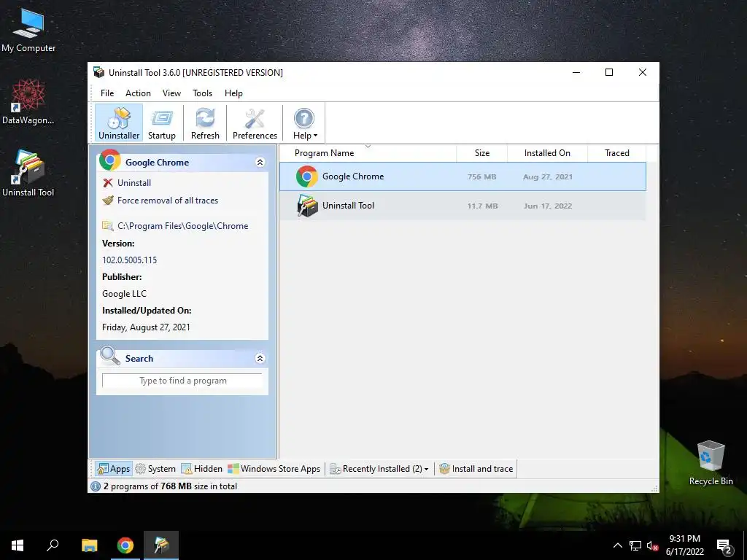Open the notification center icon

(724, 547)
